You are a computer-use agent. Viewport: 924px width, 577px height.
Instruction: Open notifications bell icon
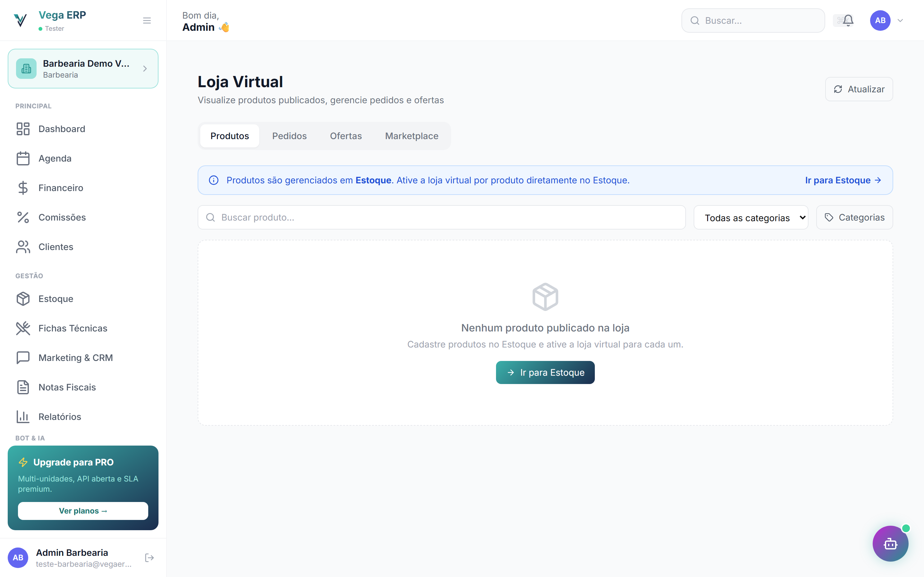click(848, 21)
